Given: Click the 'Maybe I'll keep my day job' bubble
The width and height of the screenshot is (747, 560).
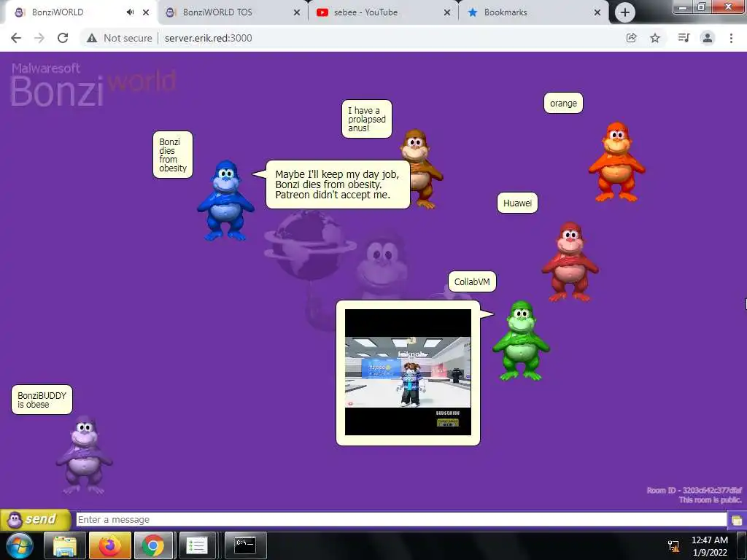Looking at the screenshot, I should coord(338,184).
